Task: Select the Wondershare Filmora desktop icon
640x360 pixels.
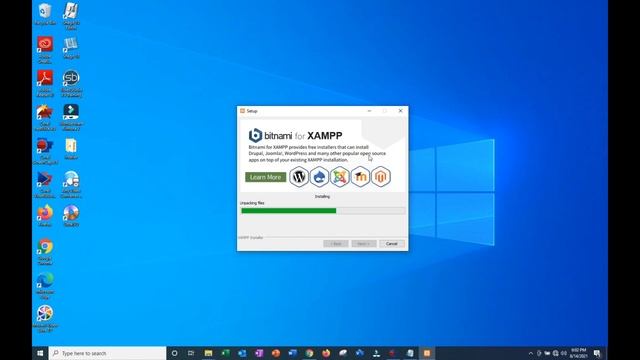Action: [71, 117]
